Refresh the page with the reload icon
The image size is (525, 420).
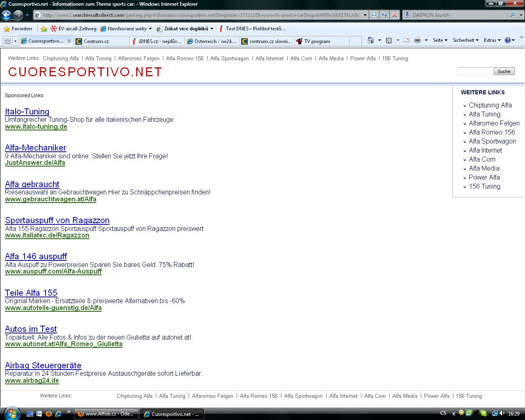coord(384,15)
